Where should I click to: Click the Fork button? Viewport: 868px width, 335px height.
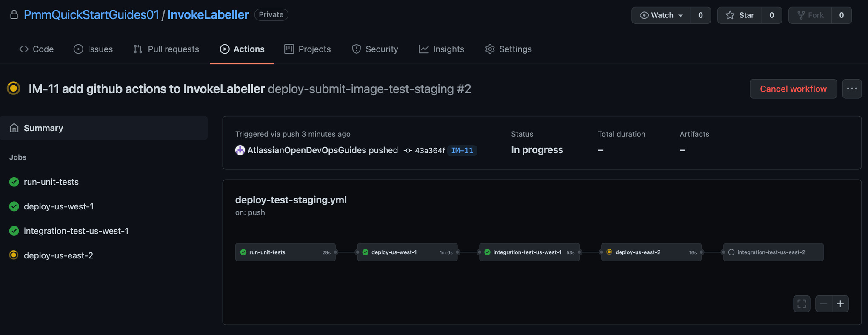(810, 15)
